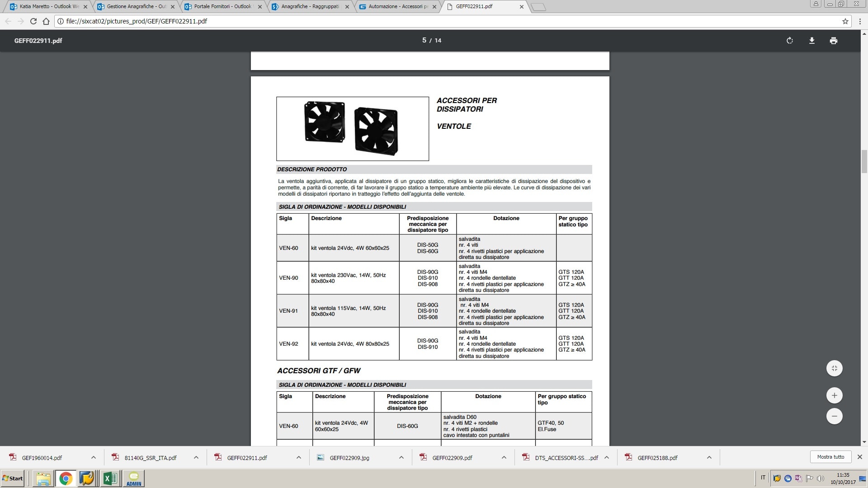Open menu arrow for GEFF025188.pdf download
The width and height of the screenshot is (868, 488).
(x=709, y=457)
